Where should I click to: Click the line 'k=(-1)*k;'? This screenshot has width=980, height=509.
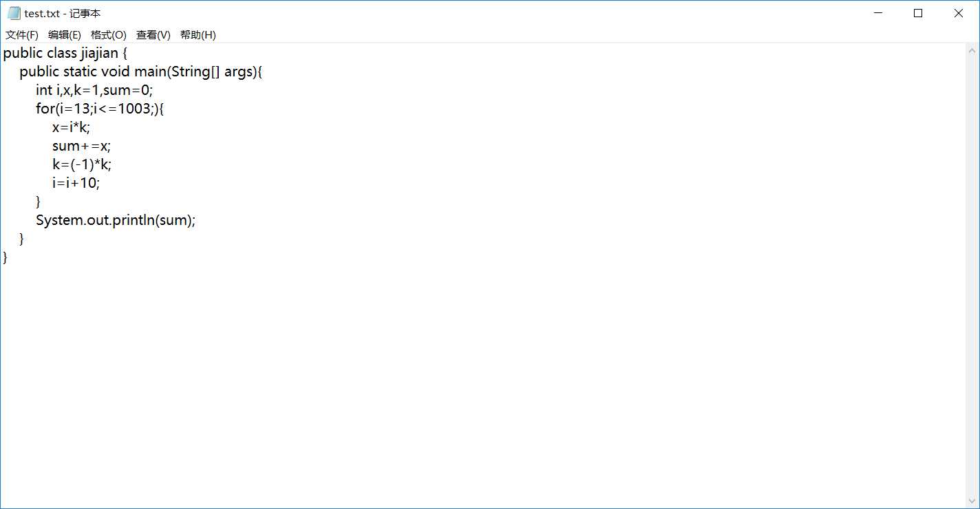(82, 164)
